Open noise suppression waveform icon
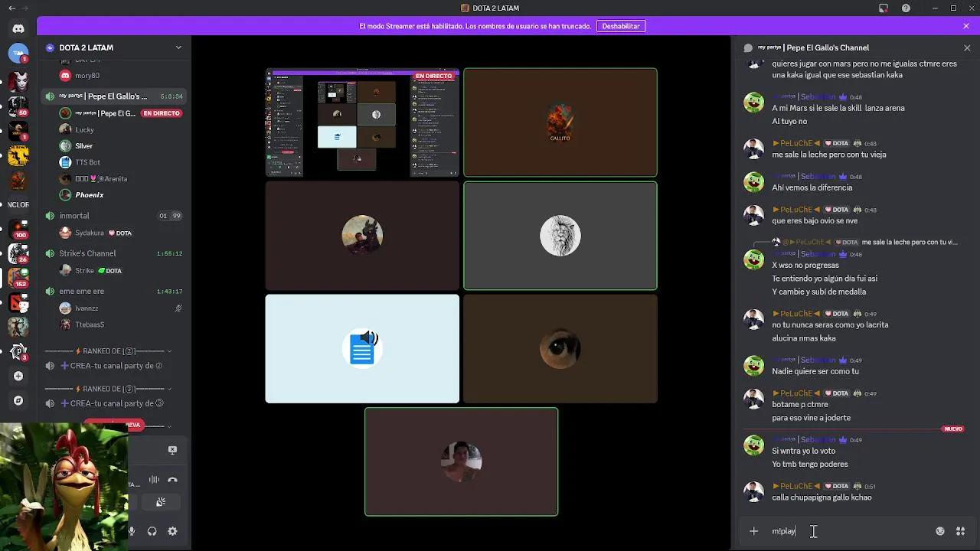Screen dimensions: 980x551 pos(154,480)
